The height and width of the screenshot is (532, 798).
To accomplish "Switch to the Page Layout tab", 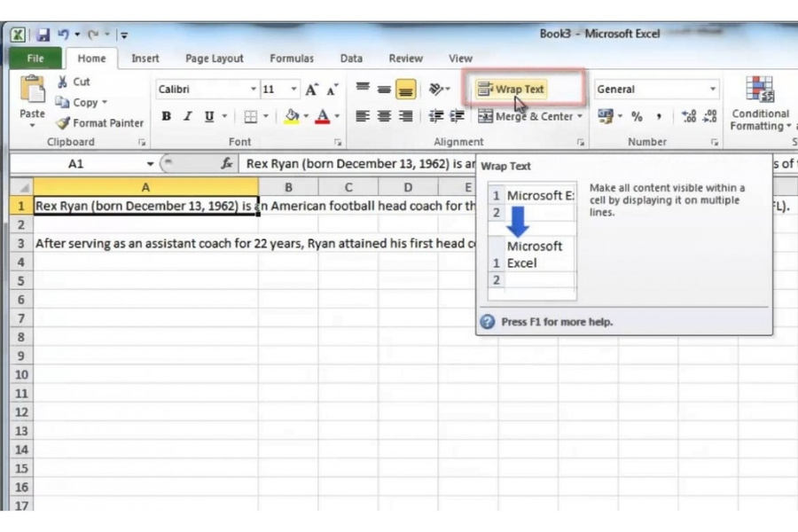I will point(214,59).
